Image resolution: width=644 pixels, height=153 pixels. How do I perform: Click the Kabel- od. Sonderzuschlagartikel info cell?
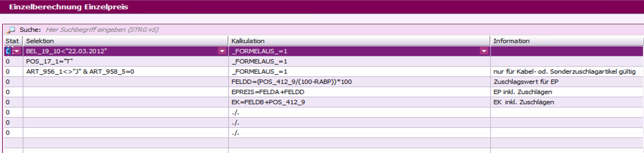coord(566,71)
